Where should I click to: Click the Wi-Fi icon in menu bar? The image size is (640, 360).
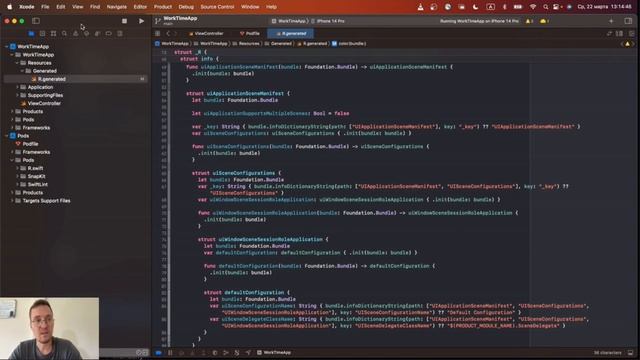click(533, 7)
